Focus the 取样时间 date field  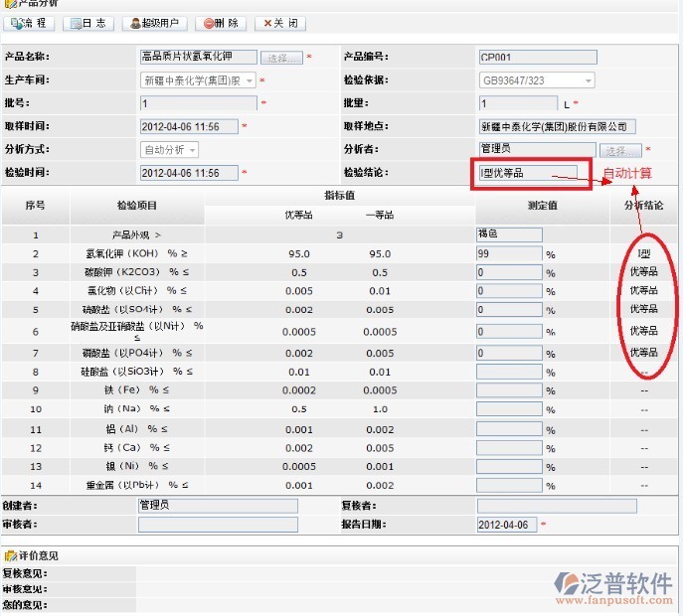[189, 126]
